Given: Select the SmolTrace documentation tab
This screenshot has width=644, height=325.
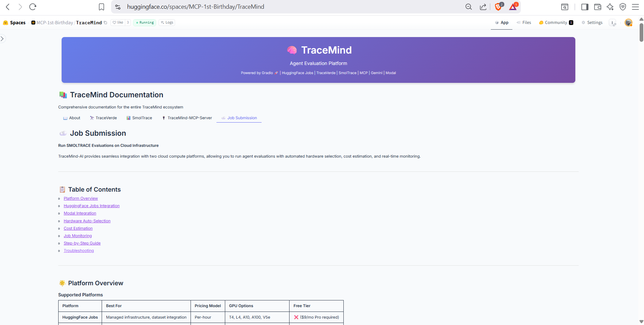Looking at the screenshot, I should coord(139,118).
